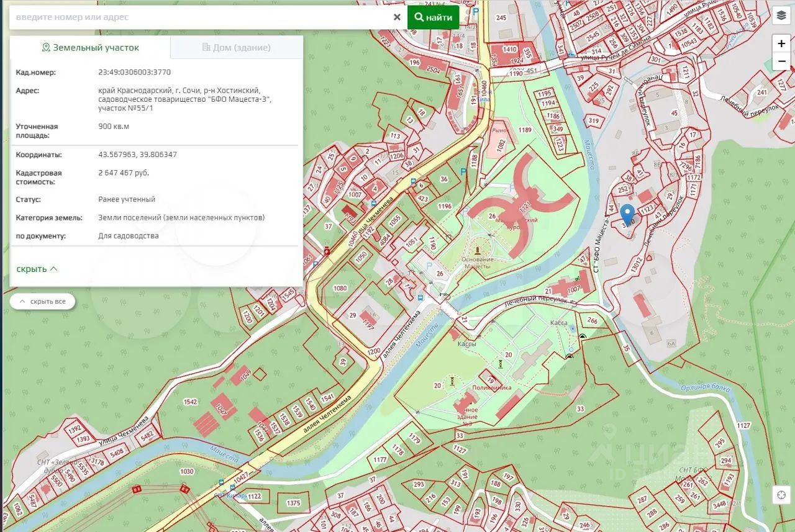
Task: Click the Кад.номер field label
Action: pyautogui.click(x=36, y=72)
